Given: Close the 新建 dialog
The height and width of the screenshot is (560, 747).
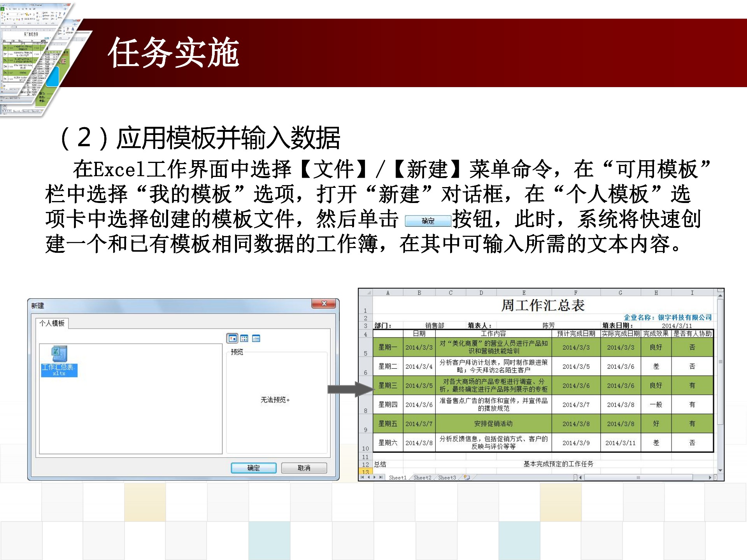Looking at the screenshot, I should 324,304.
